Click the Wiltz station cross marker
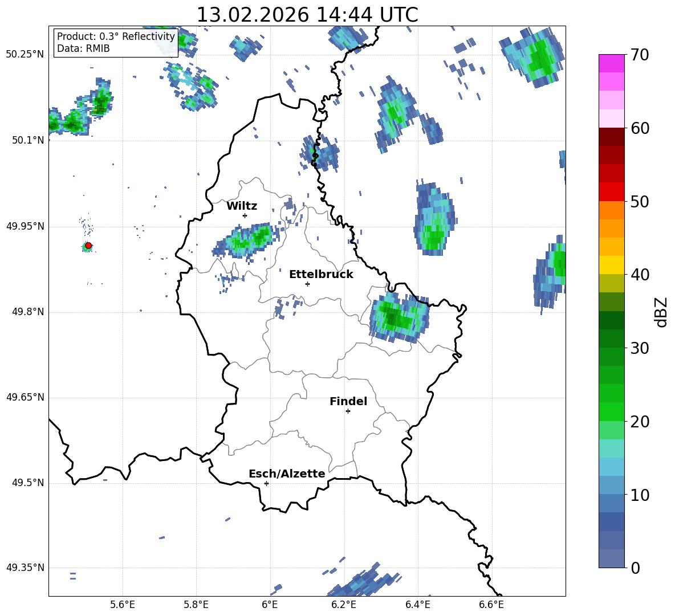Viewport: 675px width, 616px height. (245, 215)
